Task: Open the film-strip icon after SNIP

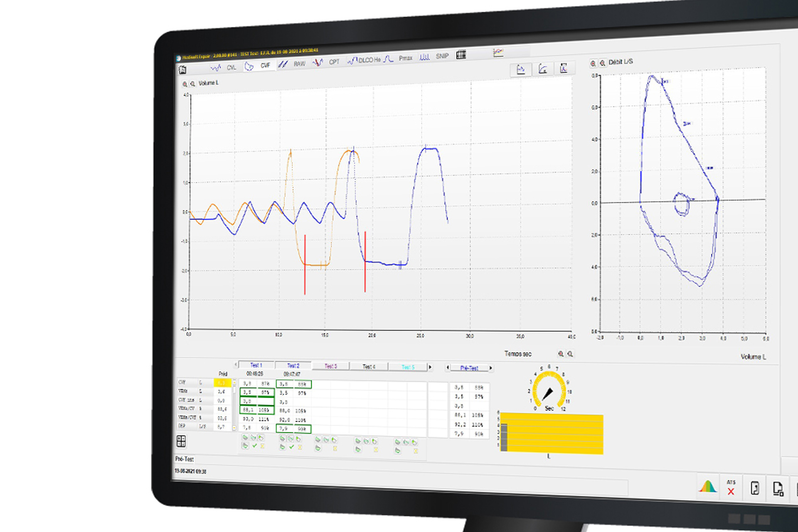Action: point(461,55)
